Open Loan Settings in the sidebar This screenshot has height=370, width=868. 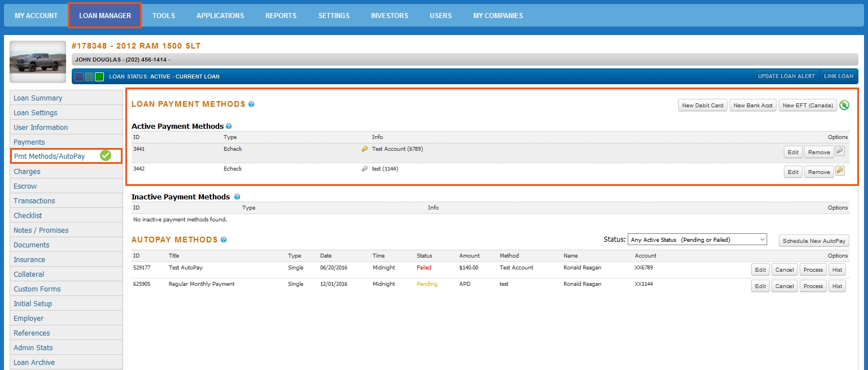coord(67,112)
